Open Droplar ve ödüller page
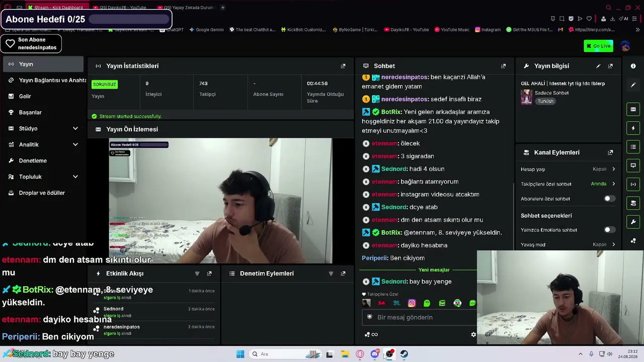This screenshot has width=644, height=362. [x=43, y=193]
